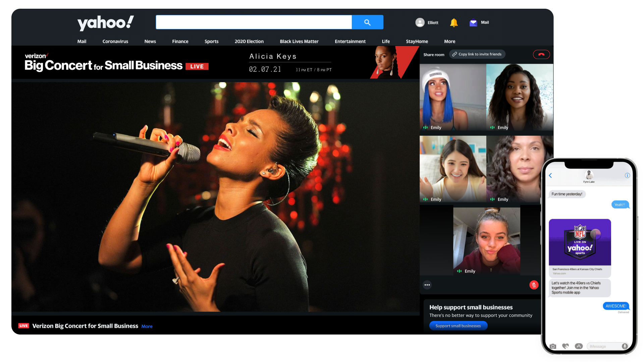Click the More link beside concert title
This screenshot has width=644, height=362.
[147, 326]
